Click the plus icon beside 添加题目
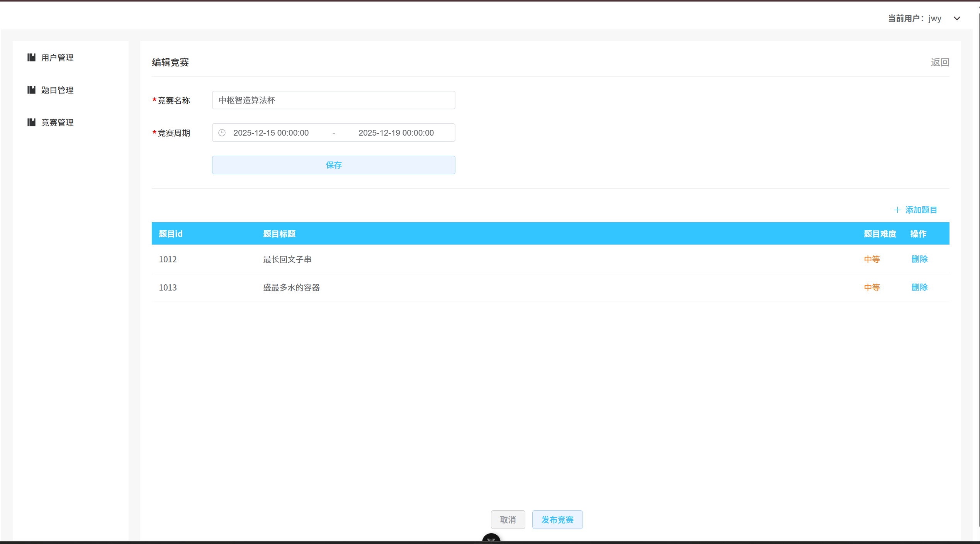The image size is (980, 544). tap(898, 210)
